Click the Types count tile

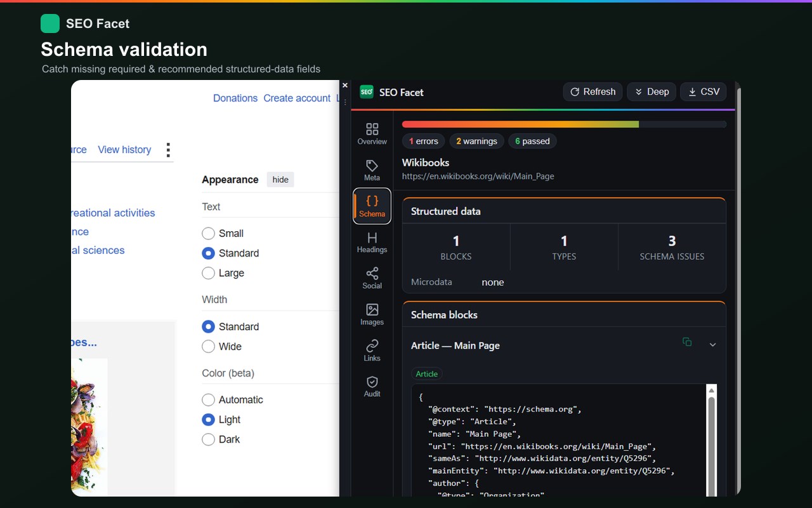(x=564, y=248)
